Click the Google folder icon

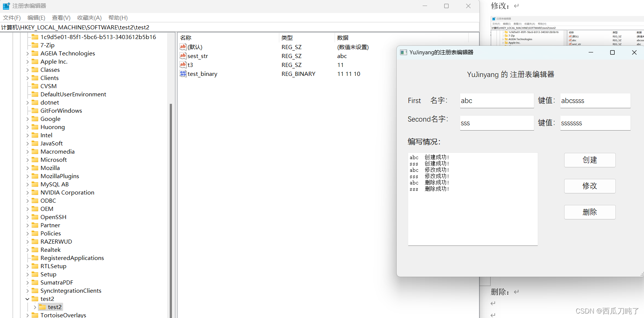click(35, 119)
